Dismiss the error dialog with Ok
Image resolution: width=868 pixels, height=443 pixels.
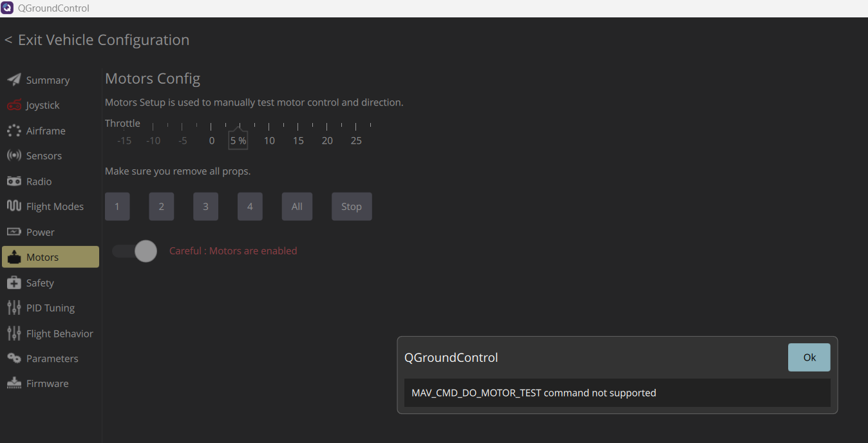(x=809, y=357)
